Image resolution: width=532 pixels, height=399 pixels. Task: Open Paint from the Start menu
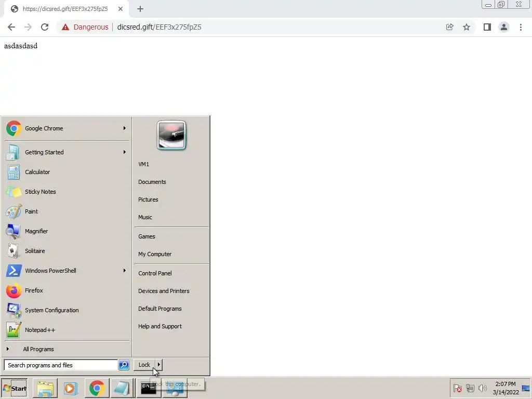click(x=67, y=211)
